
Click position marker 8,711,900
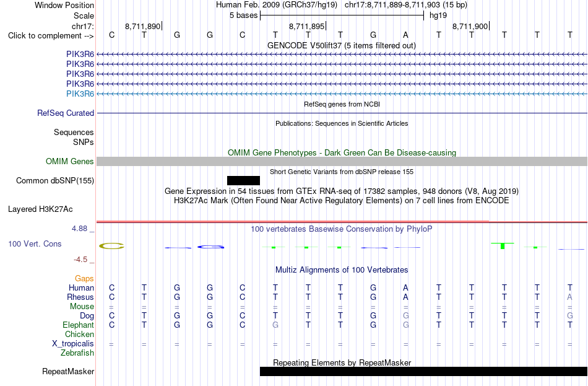coord(470,26)
